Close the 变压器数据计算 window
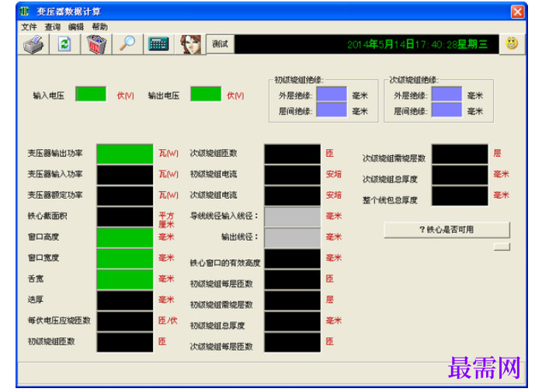This screenshot has height=392, width=535. click(517, 12)
